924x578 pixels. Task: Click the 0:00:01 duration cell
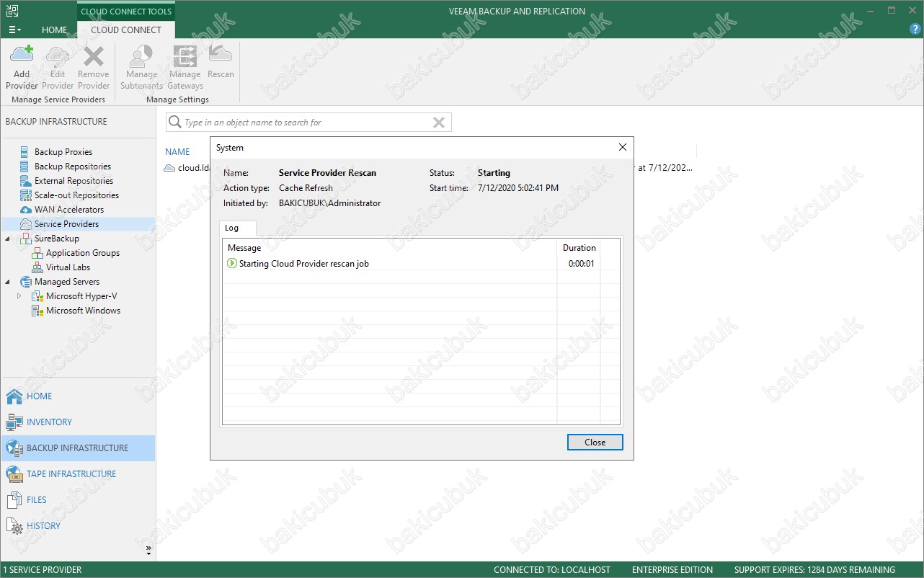click(x=581, y=264)
